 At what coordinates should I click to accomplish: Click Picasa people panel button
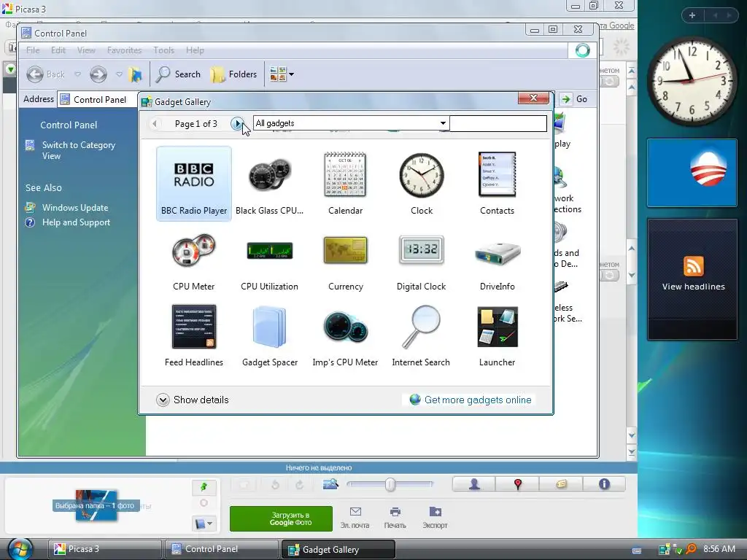tap(474, 484)
